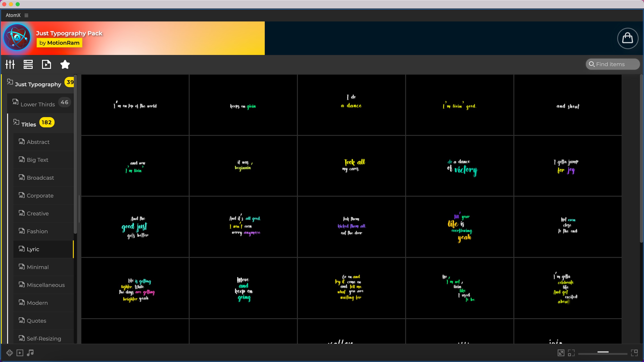The width and height of the screenshot is (644, 362).
Task: Collapse the Just Typography pack folder
Action: click(x=10, y=82)
